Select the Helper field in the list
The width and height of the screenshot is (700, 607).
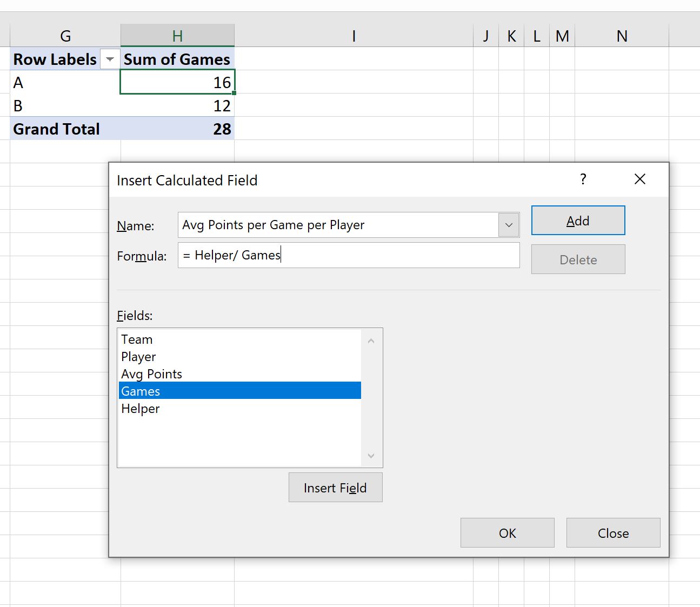tap(141, 409)
